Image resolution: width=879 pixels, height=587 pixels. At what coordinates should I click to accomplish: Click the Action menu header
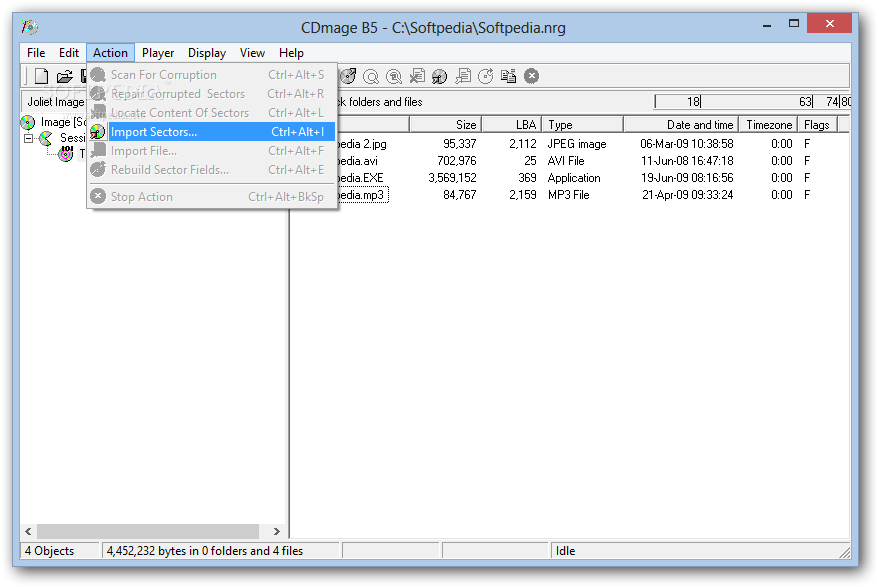point(110,53)
